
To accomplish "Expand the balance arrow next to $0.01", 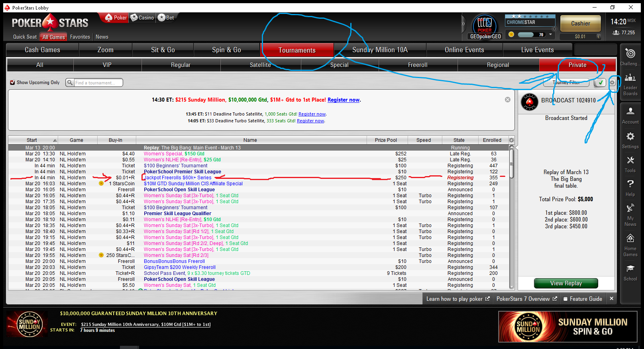I will click(598, 36).
